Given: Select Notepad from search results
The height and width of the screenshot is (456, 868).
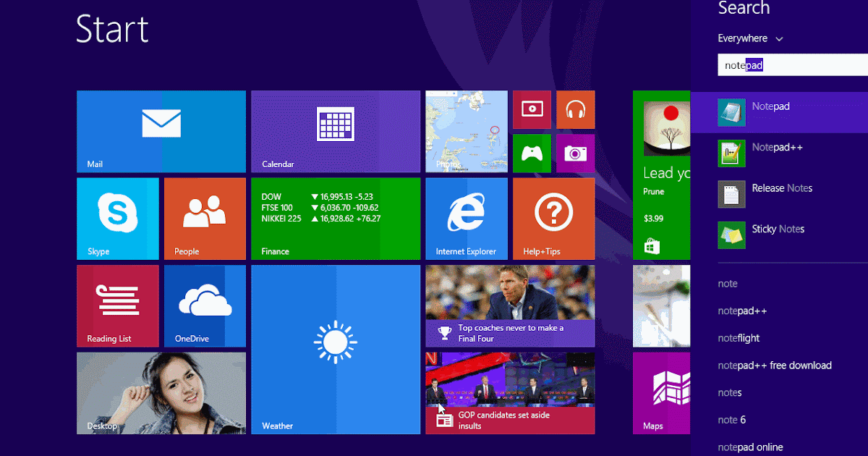Looking at the screenshot, I should point(771,106).
